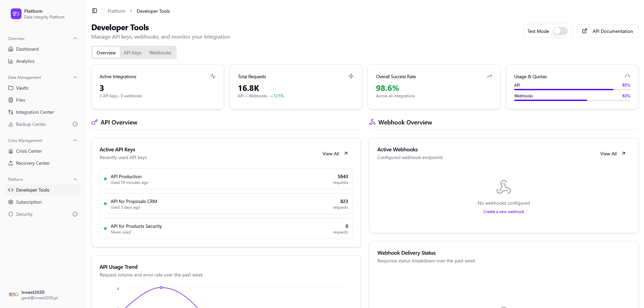This screenshot has height=308, width=644.
Task: Click the sidebar collapse icon near breadcrumb
Action: [95, 11]
